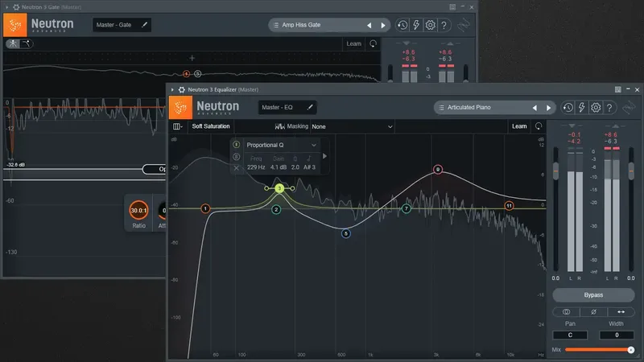Click the Gate window history icon

click(x=402, y=25)
